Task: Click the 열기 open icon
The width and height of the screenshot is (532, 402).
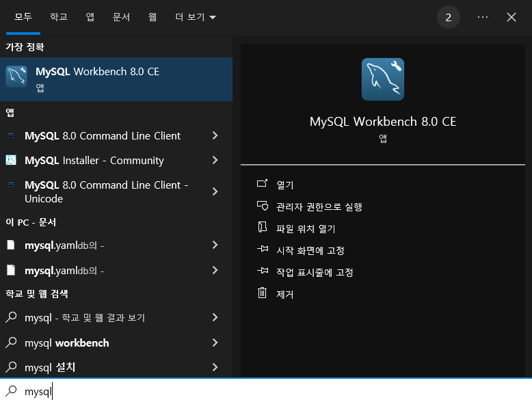Action: (263, 183)
